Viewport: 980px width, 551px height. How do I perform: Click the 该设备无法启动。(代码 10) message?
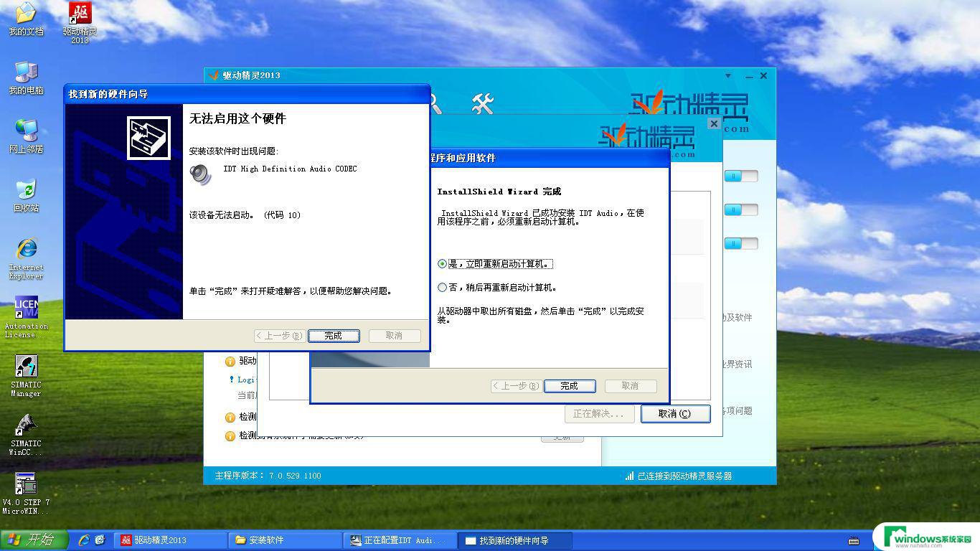pyautogui.click(x=245, y=215)
